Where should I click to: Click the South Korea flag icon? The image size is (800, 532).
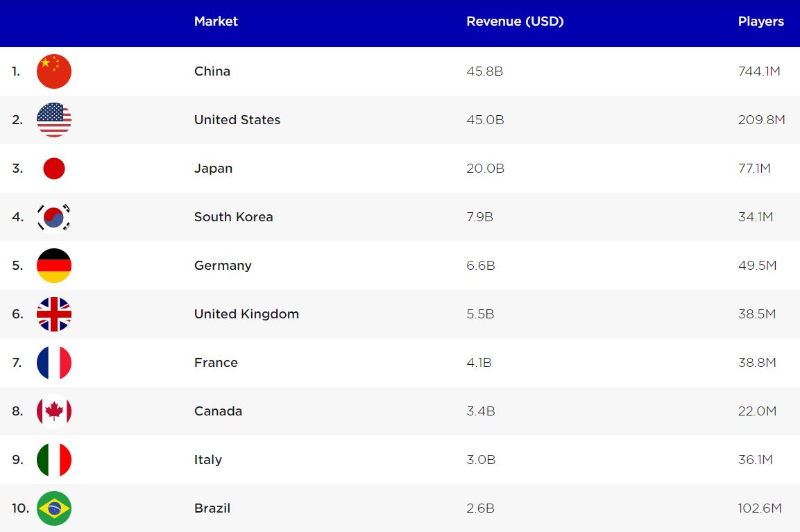click(54, 217)
